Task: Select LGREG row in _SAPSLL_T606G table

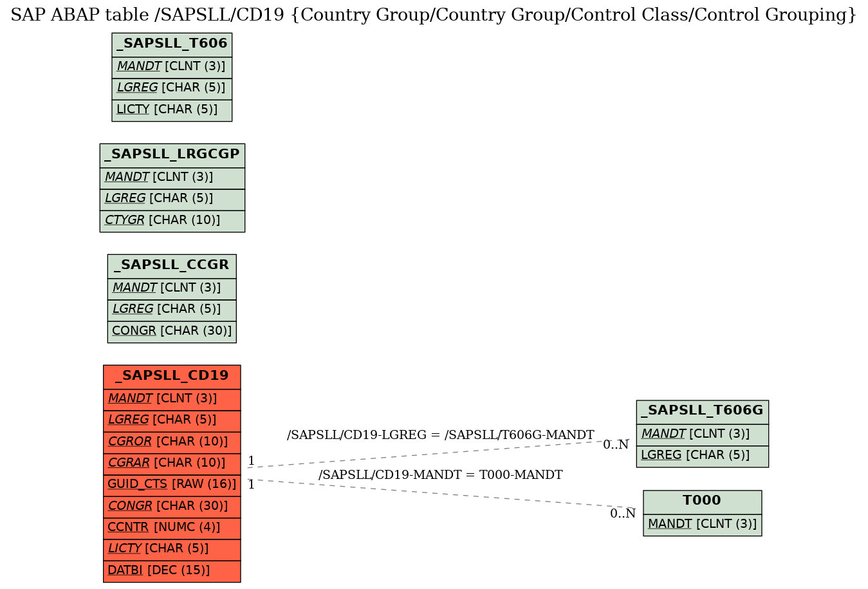Action: (703, 456)
